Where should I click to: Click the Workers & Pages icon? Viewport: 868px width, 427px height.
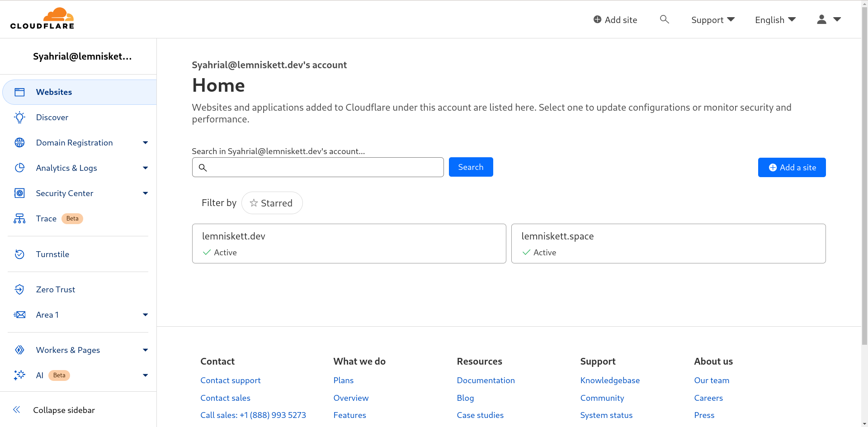19,350
